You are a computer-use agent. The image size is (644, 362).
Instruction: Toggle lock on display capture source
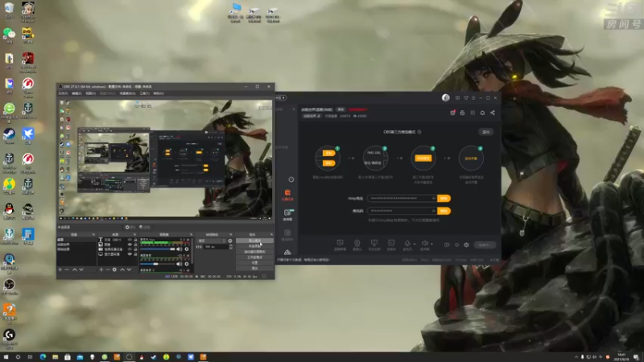coord(135,254)
